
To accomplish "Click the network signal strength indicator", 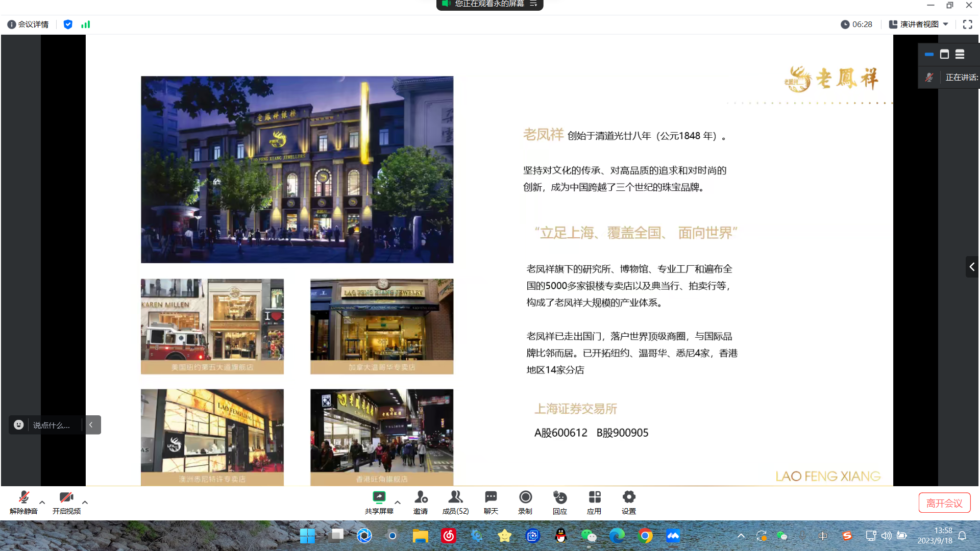I will point(86,24).
